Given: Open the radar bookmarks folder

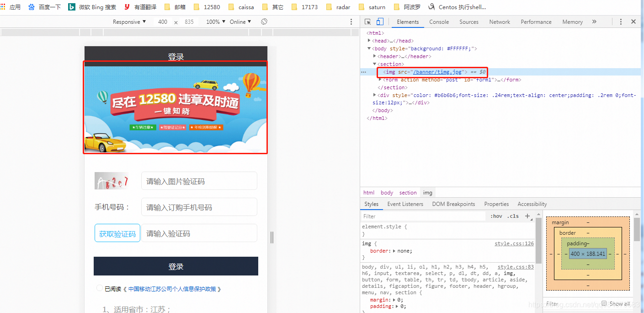Looking at the screenshot, I should coord(339,7).
